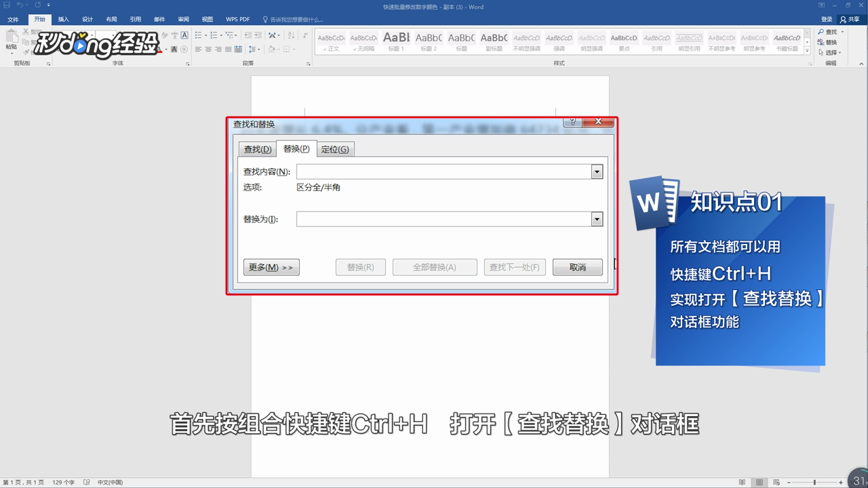This screenshot has width=868, height=488.
Task: Apply numbered list formatting
Action: click(x=214, y=35)
